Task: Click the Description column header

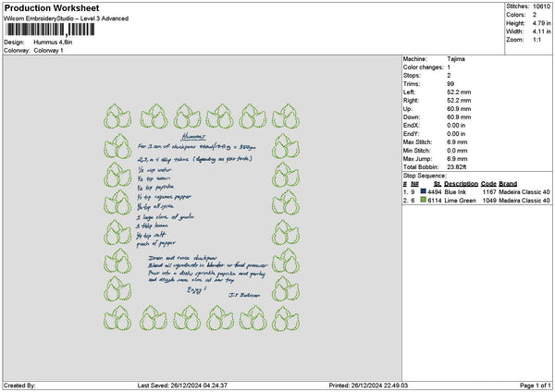Action: (461, 184)
